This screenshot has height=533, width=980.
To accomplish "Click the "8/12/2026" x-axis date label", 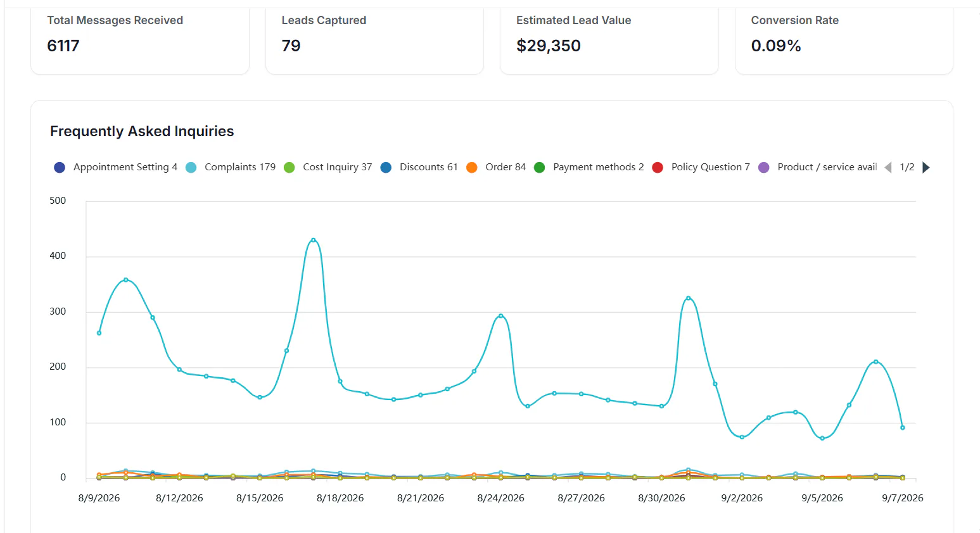I will pyautogui.click(x=179, y=498).
